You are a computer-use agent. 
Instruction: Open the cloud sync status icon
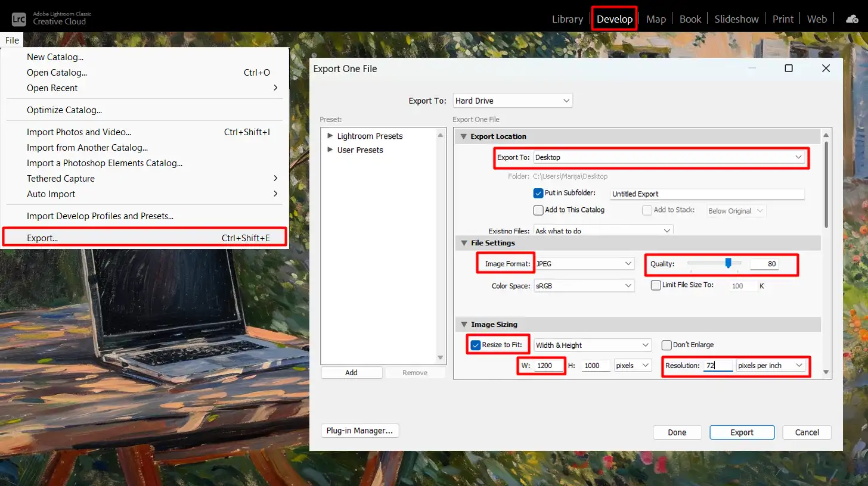pyautogui.click(x=852, y=19)
